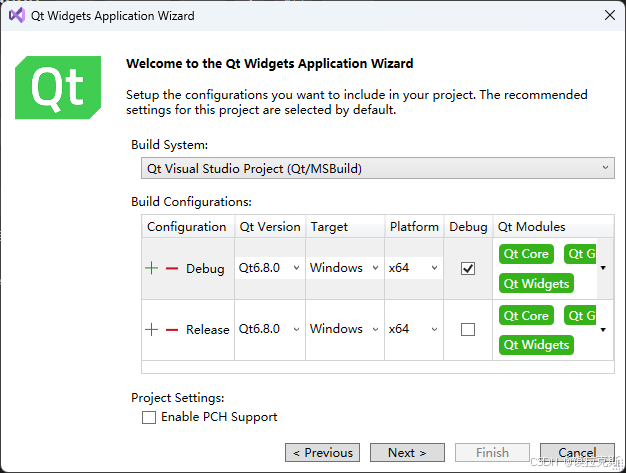Click the Platform column header
The width and height of the screenshot is (626, 473).
(x=414, y=227)
